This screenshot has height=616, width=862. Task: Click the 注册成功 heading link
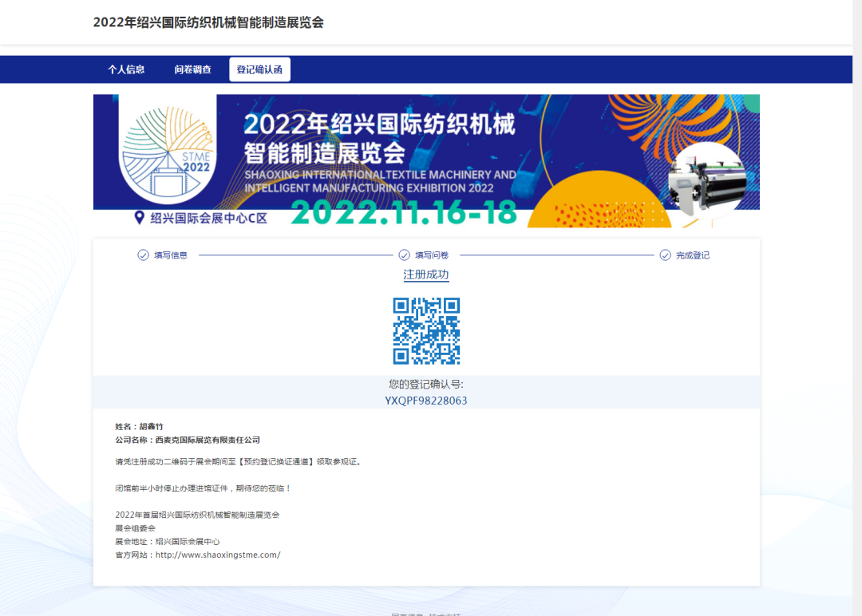[x=426, y=274]
